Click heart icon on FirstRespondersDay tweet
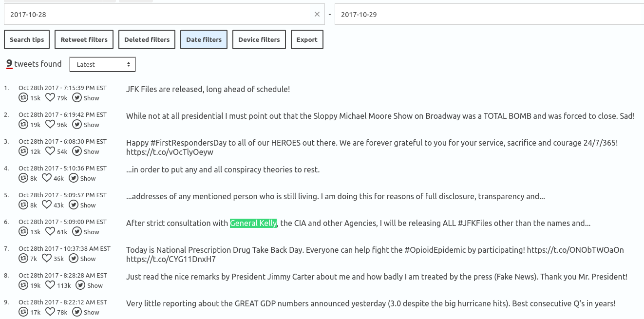 [x=50, y=151]
